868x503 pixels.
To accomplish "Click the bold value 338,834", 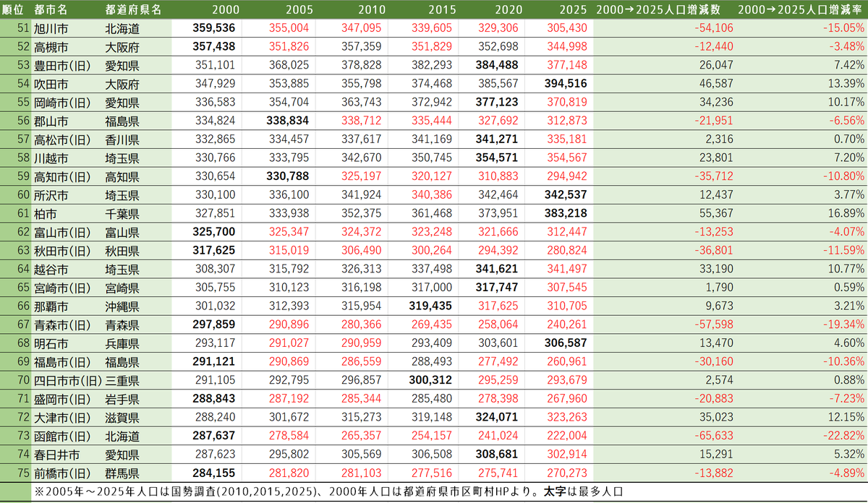I will tap(289, 119).
